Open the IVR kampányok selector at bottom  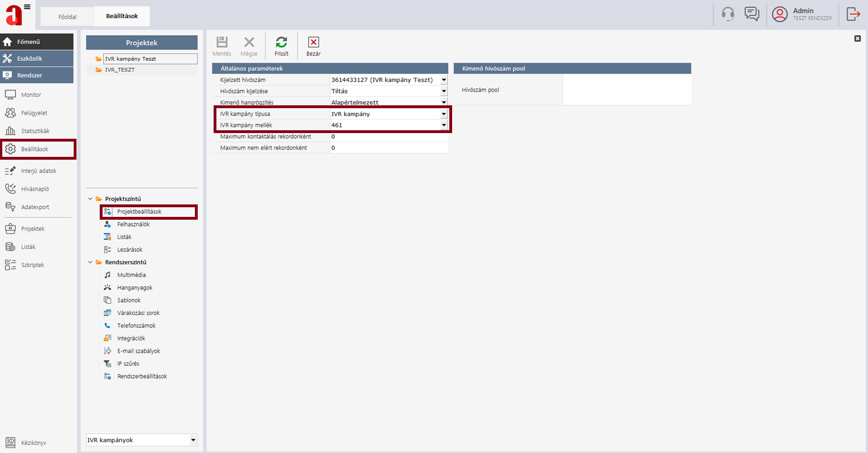tap(193, 440)
